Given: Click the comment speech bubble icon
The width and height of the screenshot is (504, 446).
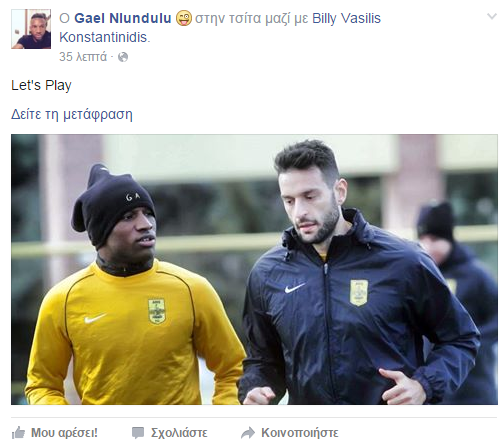Looking at the screenshot, I should click(x=138, y=433).
